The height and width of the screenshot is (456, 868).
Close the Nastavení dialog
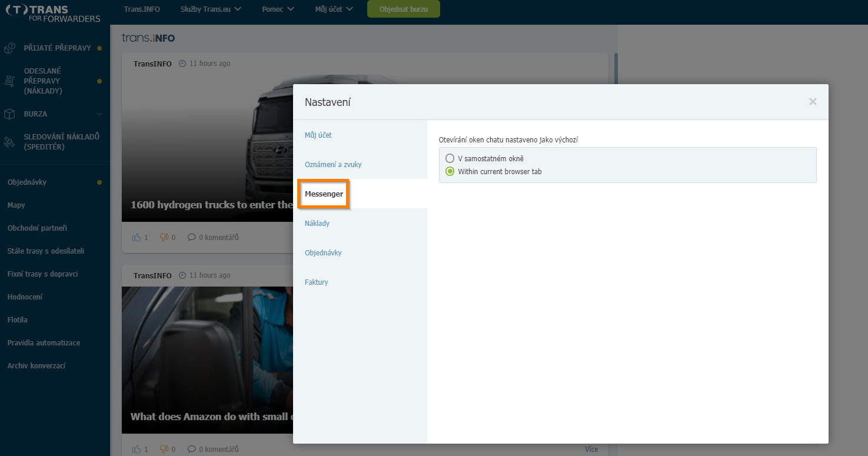click(813, 102)
